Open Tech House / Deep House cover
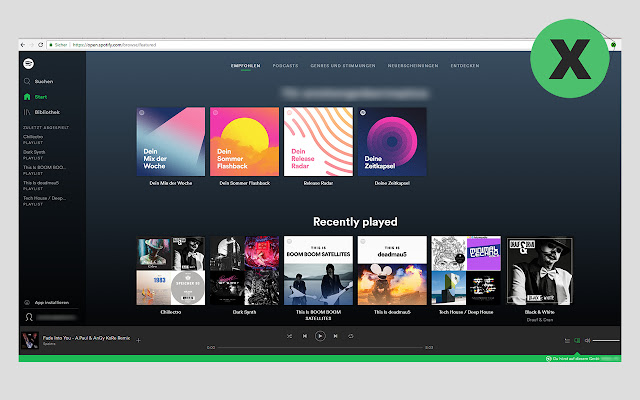Image resolution: width=640 pixels, height=400 pixels. pyautogui.click(x=466, y=271)
